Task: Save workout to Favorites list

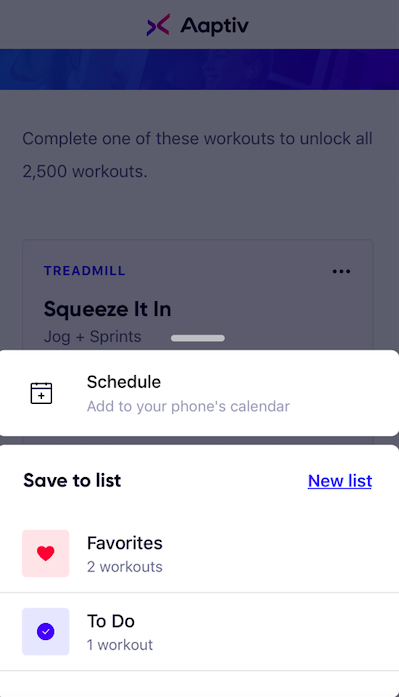Action: point(200,553)
